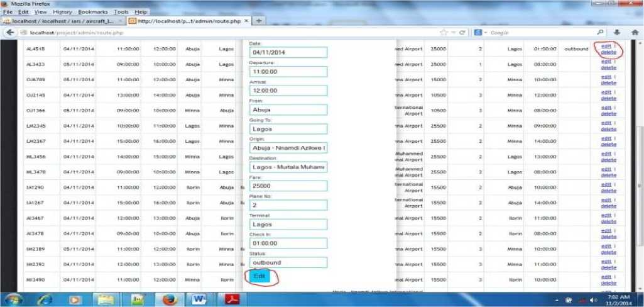Click the Destination field Lagos - Murtala Muhammed
Viewport: 644px width, 307px height.
[x=288, y=167]
